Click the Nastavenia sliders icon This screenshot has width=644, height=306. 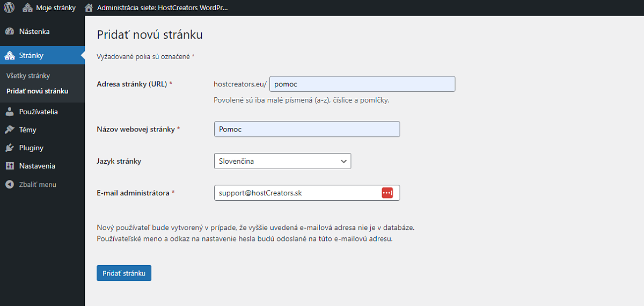tap(9, 166)
